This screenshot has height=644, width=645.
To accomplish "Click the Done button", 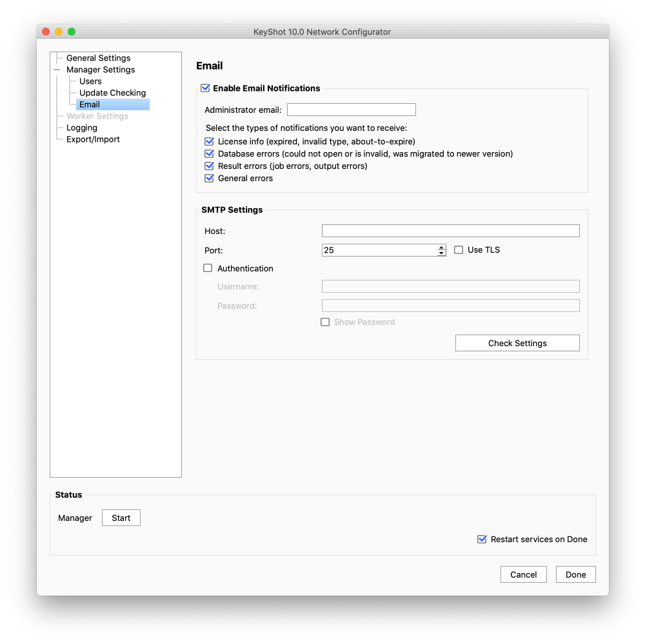I will coord(575,574).
